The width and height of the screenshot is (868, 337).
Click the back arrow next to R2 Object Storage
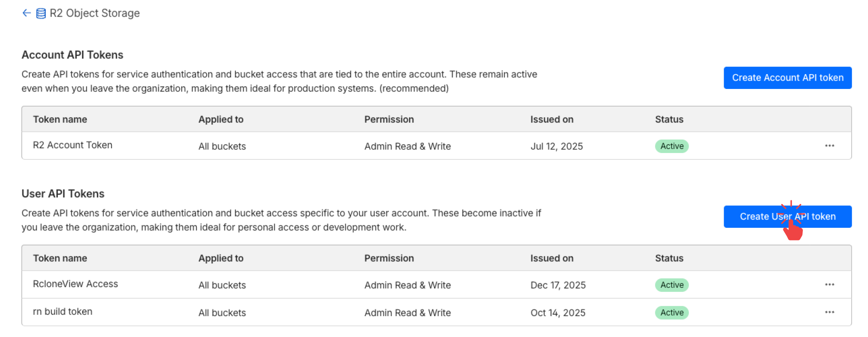coord(26,13)
